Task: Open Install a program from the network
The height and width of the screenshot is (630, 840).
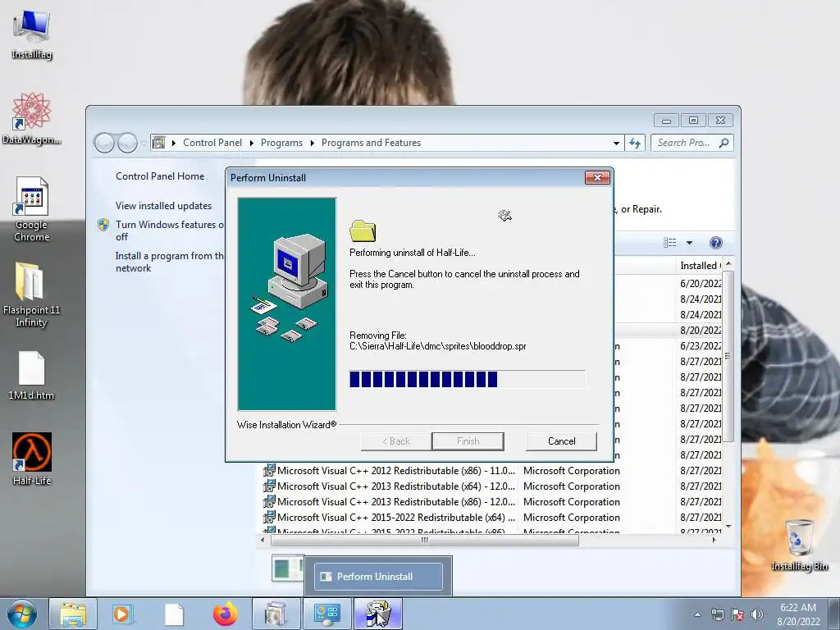Action: pos(170,262)
